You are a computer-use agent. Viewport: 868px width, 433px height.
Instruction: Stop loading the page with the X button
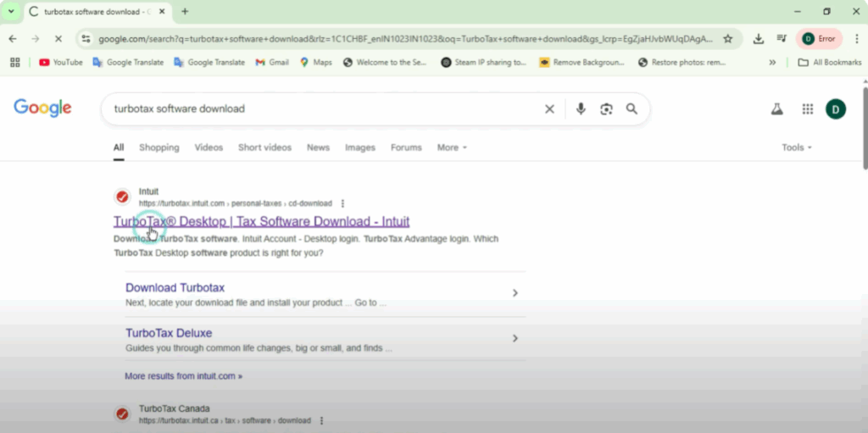[x=58, y=39]
